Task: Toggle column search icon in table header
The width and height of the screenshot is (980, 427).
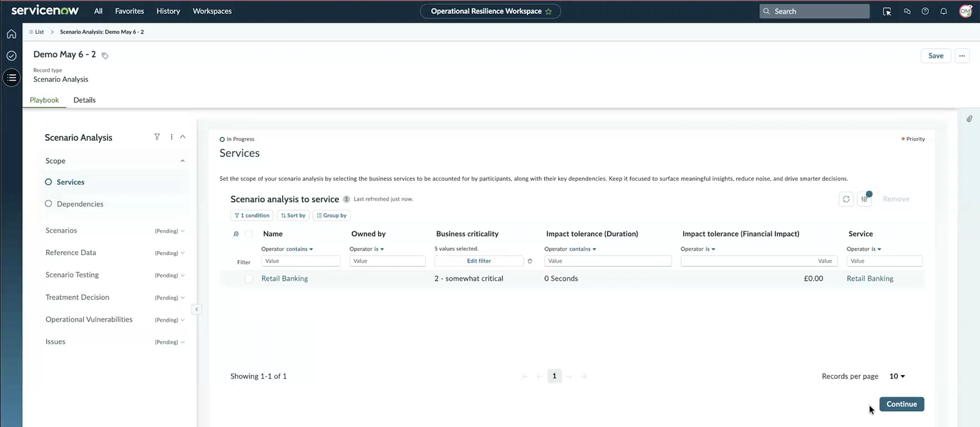Action: (x=236, y=234)
